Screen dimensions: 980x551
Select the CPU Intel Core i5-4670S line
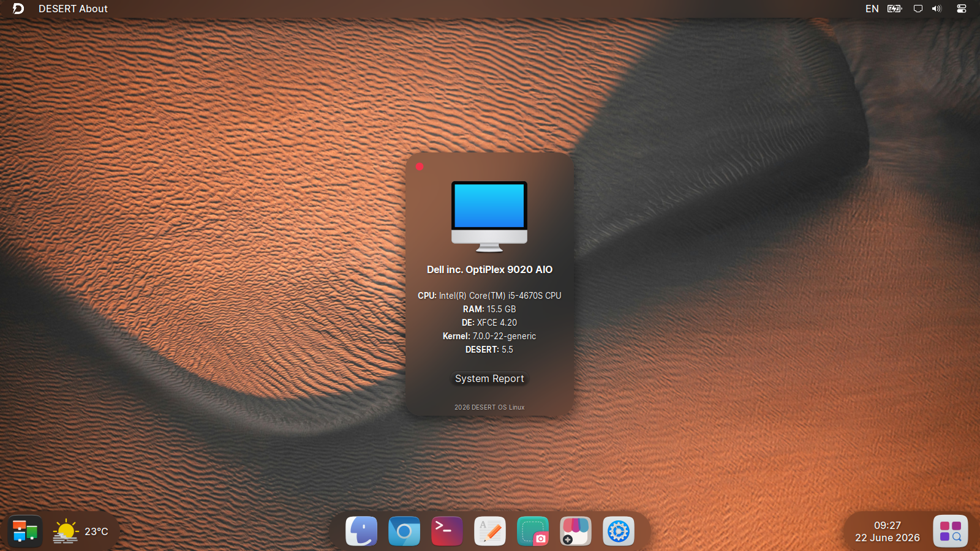click(489, 295)
